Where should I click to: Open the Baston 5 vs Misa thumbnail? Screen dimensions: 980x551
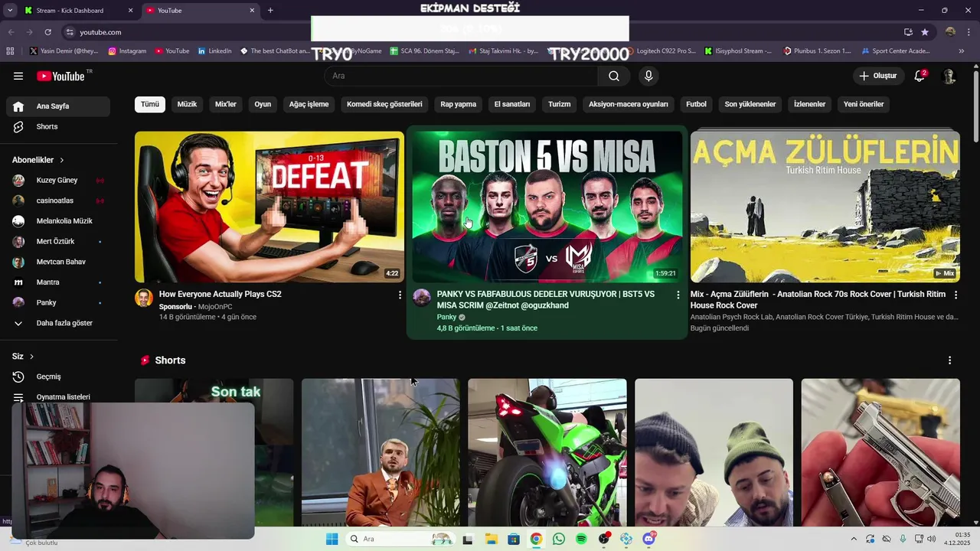click(x=547, y=207)
